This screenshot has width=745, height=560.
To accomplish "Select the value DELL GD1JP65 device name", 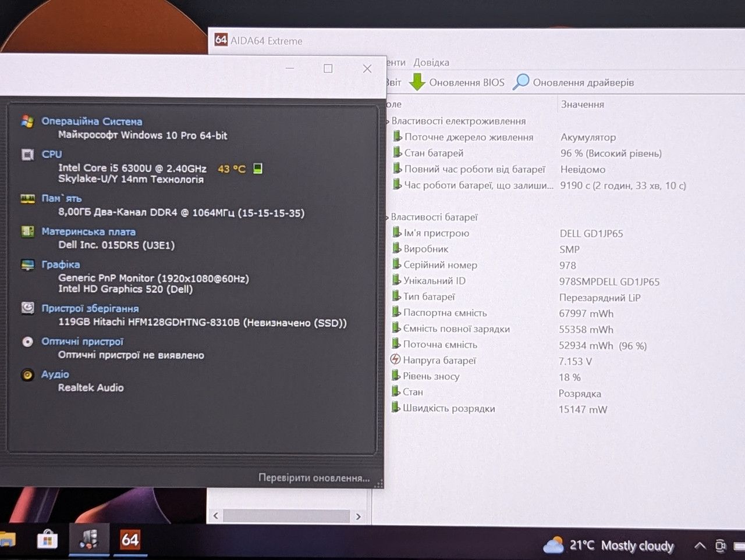I will click(x=591, y=233).
